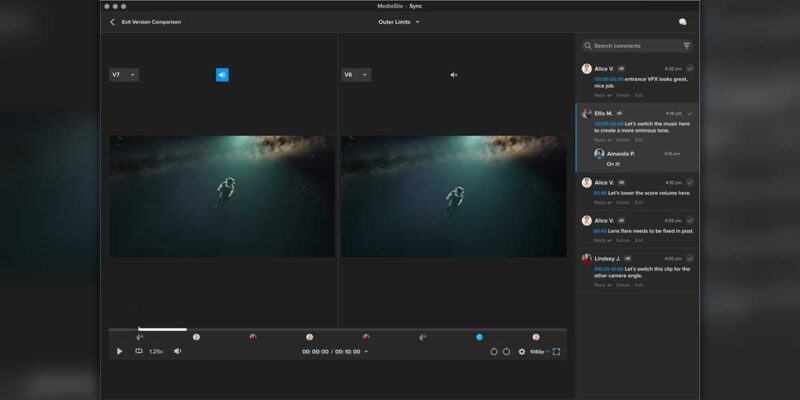This screenshot has width=800, height=400.
Task: Start playback with the play button
Action: pyautogui.click(x=119, y=352)
